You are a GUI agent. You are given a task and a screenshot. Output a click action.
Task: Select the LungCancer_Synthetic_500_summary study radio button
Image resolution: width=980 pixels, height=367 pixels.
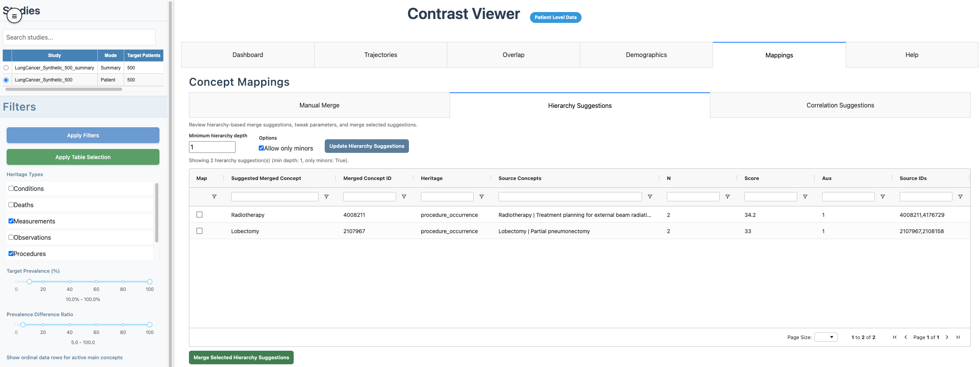tap(6, 68)
